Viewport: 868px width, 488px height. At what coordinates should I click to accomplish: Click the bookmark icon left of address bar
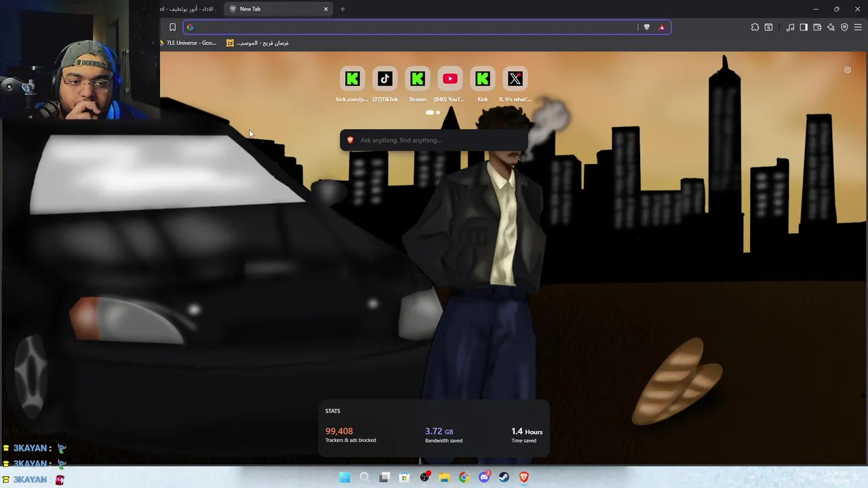click(172, 27)
